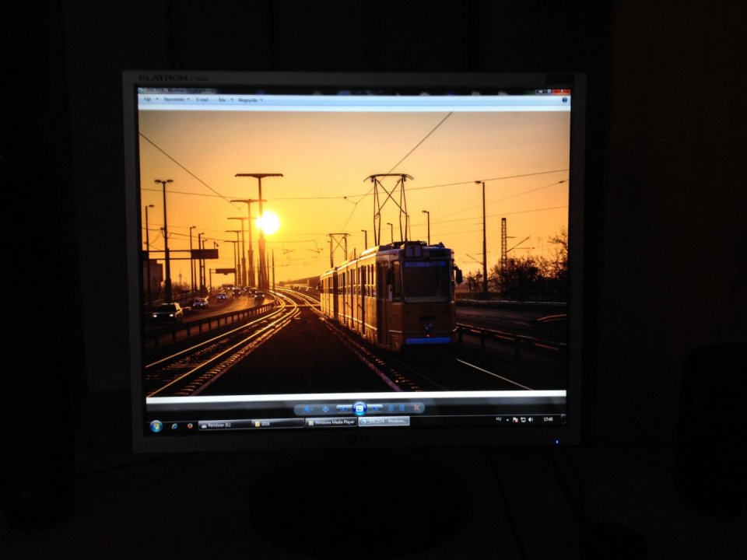Close the Photo Viewer window
Screen dimensions: 747x560
(561, 92)
